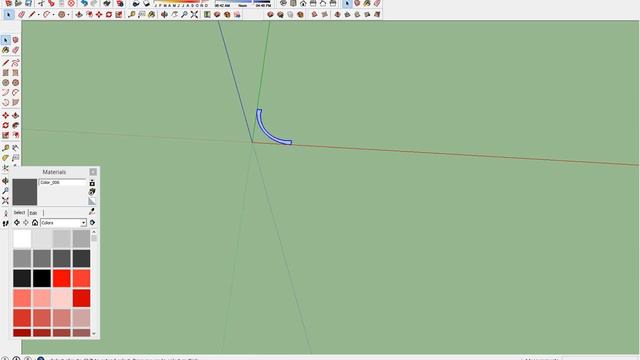Image resolution: width=640 pixels, height=360 pixels.
Task: Toggle the Select arrow tool in the left toolbar
Action: coord(5,40)
